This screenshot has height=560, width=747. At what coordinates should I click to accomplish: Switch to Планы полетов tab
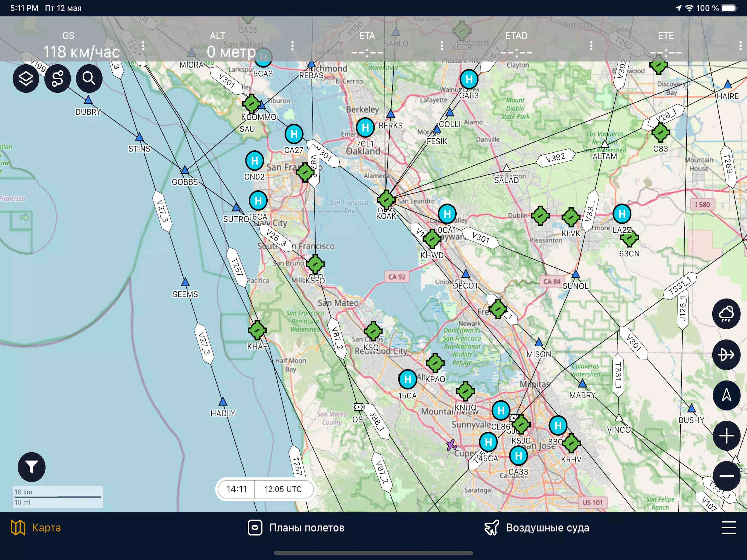(x=296, y=527)
